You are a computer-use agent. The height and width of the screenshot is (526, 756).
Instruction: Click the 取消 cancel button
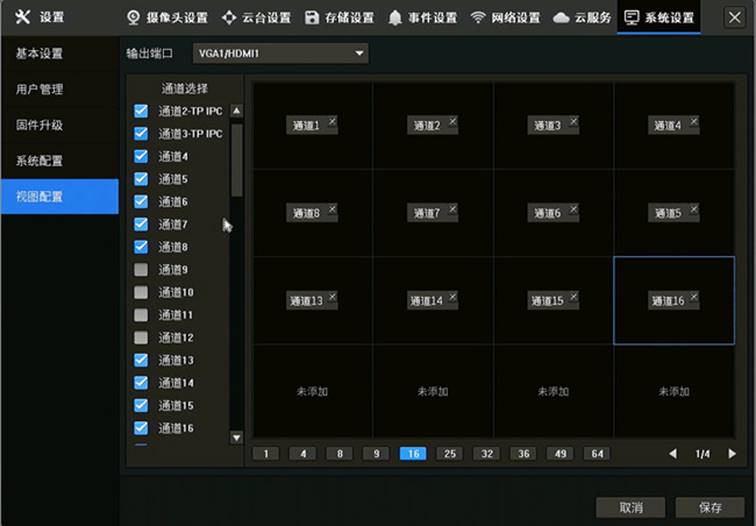(630, 507)
